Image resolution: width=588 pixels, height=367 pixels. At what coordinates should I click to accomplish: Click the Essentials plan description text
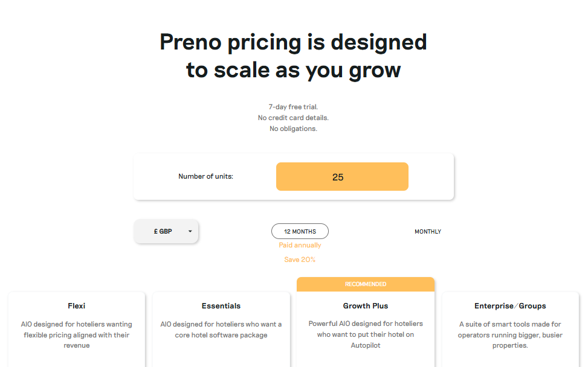point(221,330)
